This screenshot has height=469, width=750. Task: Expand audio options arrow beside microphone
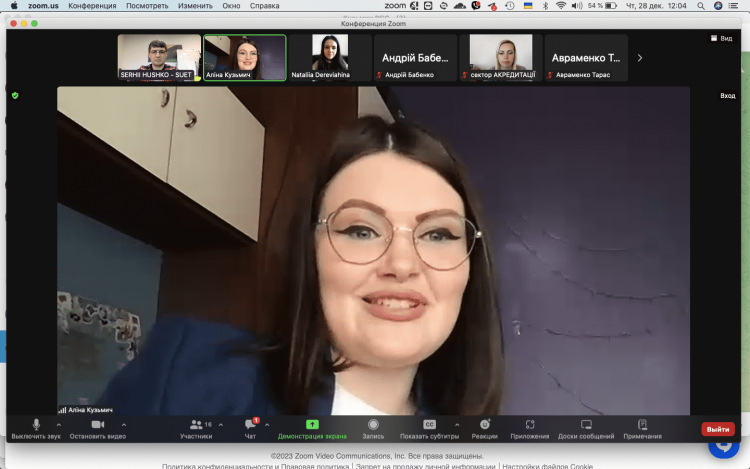tap(58, 424)
